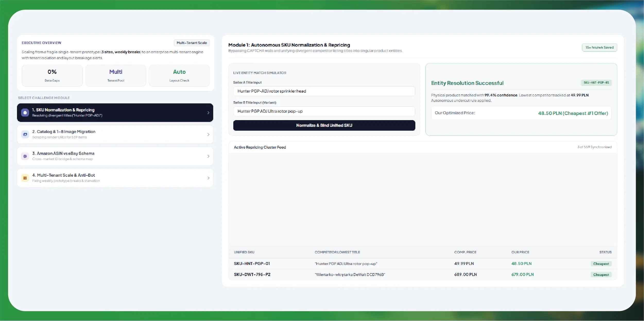Click the 3 of 559 Synchronized text
The image size is (644, 321).
(x=594, y=147)
